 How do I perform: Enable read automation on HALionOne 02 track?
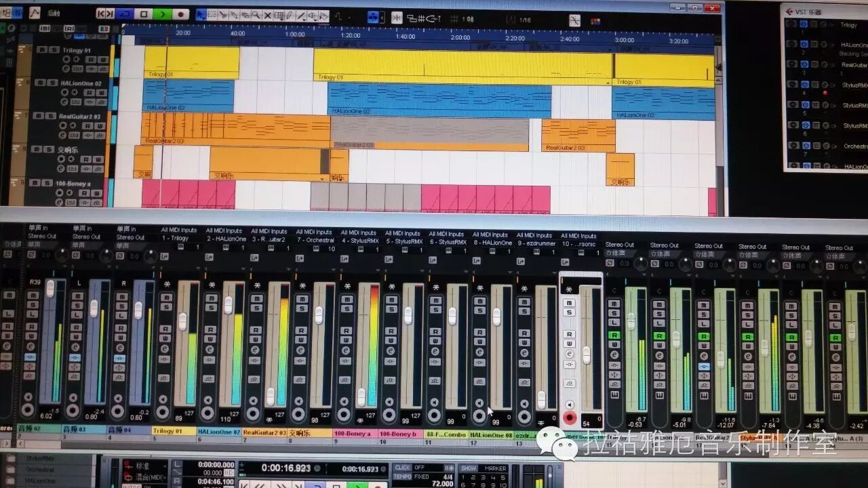(x=89, y=92)
